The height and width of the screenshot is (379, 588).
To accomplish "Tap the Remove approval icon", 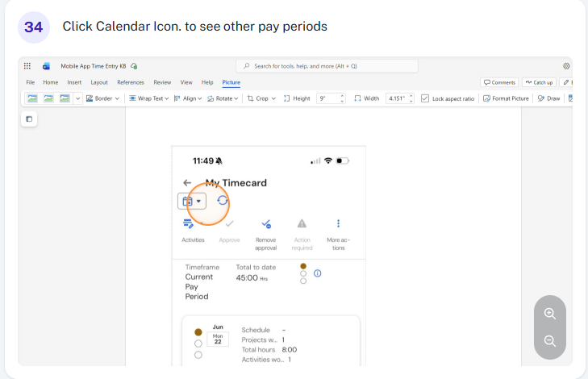I will pos(266,224).
